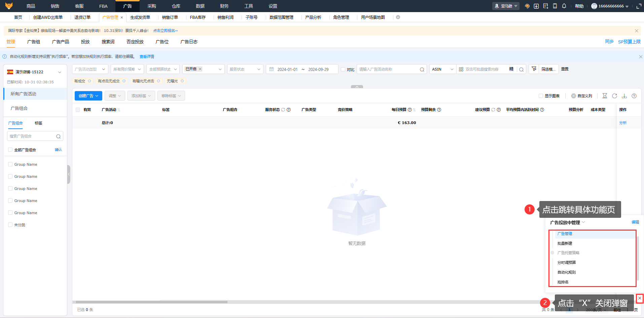Select 自动化规则 in the popup menu

coord(567,272)
